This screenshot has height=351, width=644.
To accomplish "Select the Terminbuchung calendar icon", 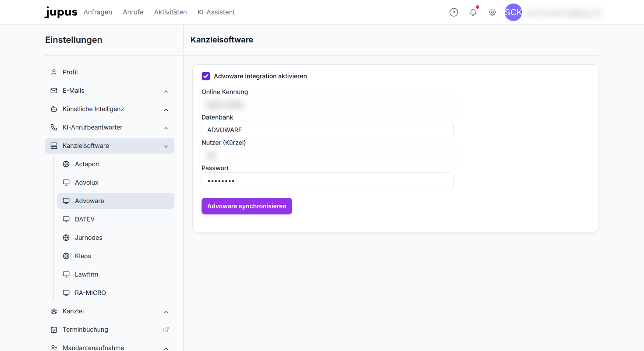I will [54, 330].
